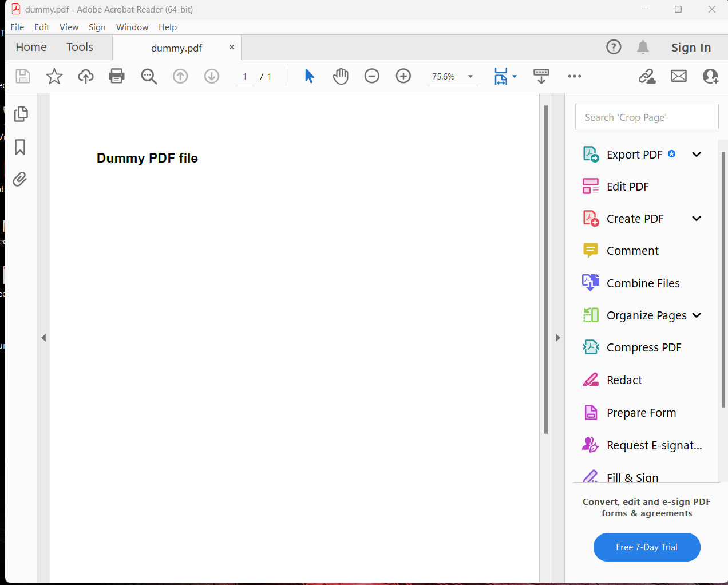
Task: Close the dummy.pdf tab
Action: pyautogui.click(x=232, y=47)
